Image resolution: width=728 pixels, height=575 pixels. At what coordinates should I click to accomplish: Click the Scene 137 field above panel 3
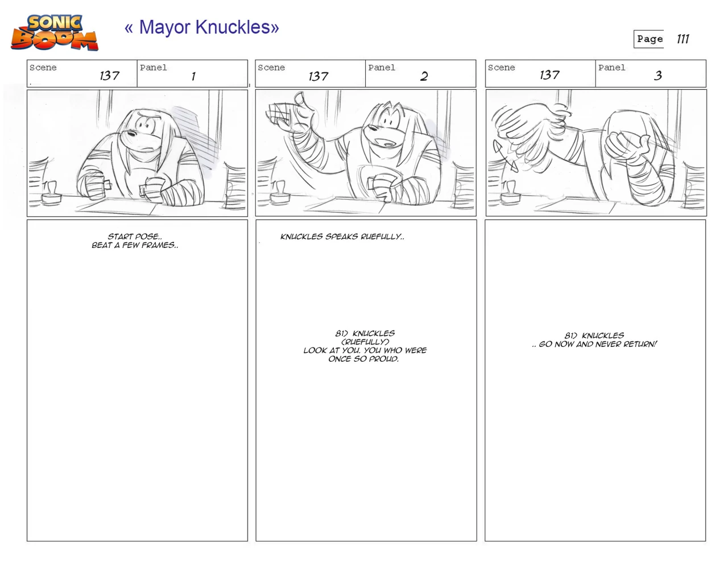540,73
